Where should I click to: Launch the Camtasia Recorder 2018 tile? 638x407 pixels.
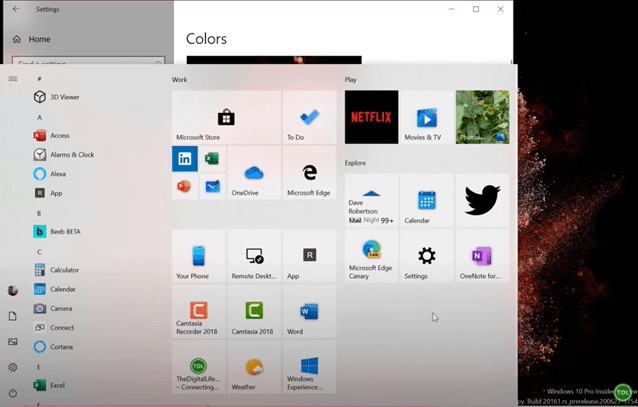coord(199,311)
